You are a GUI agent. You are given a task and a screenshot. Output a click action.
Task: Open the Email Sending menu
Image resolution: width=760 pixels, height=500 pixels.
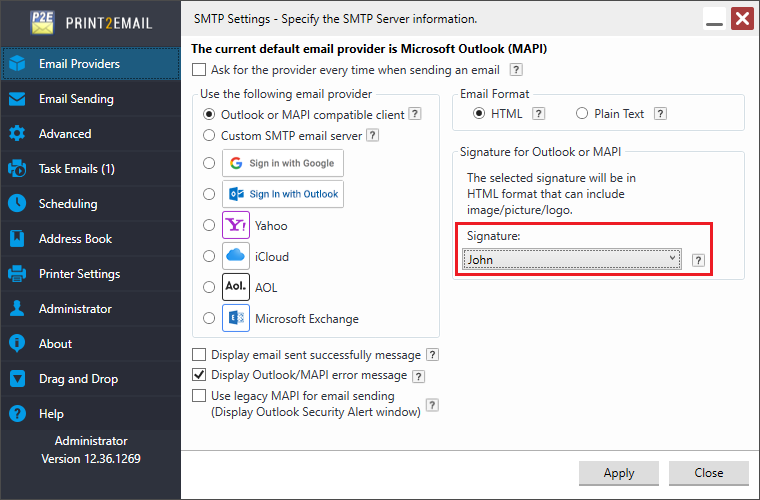coord(91,99)
